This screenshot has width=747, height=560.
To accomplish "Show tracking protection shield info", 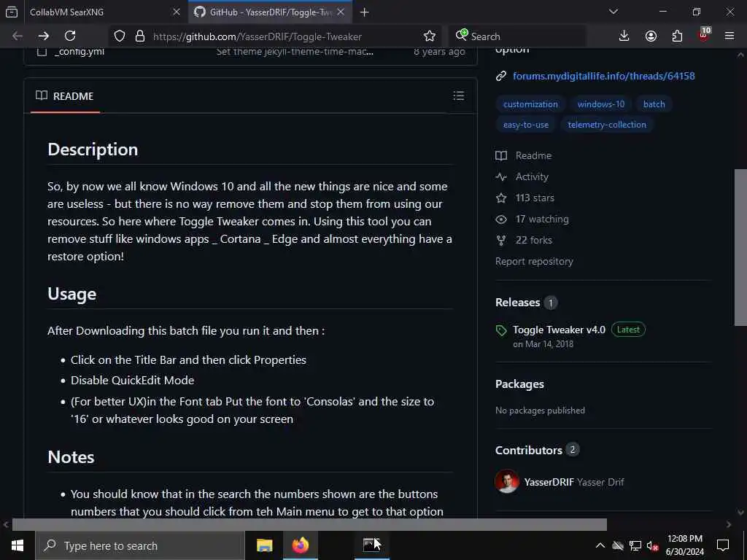I will click(x=120, y=36).
